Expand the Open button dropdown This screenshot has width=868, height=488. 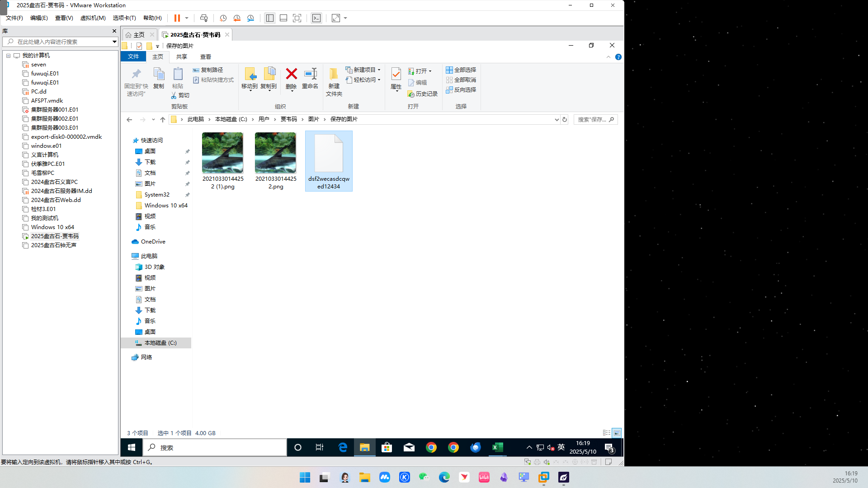(430, 71)
